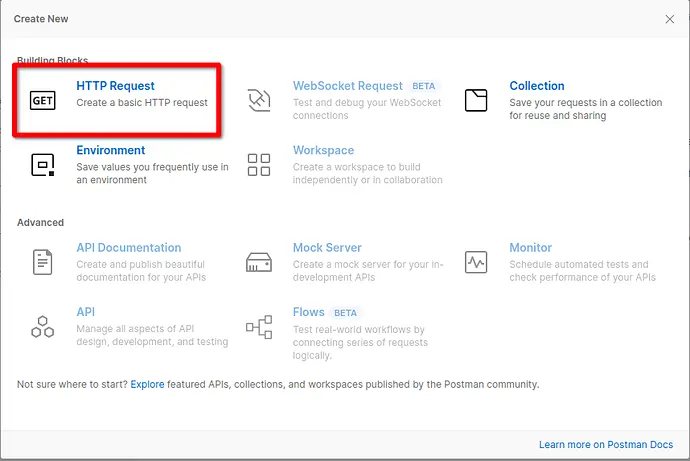Open the HTTP Request title link
This screenshot has width=690, height=461.
pyautogui.click(x=115, y=86)
